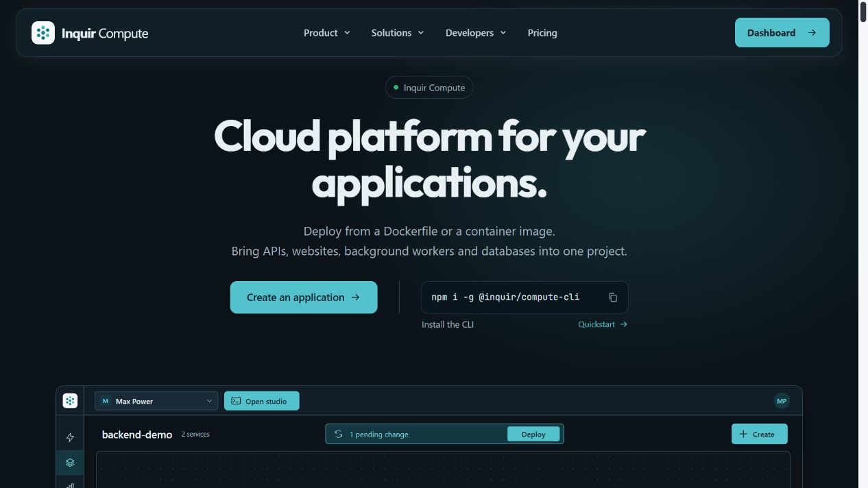Click the Inquir Compute badge pill

point(429,88)
